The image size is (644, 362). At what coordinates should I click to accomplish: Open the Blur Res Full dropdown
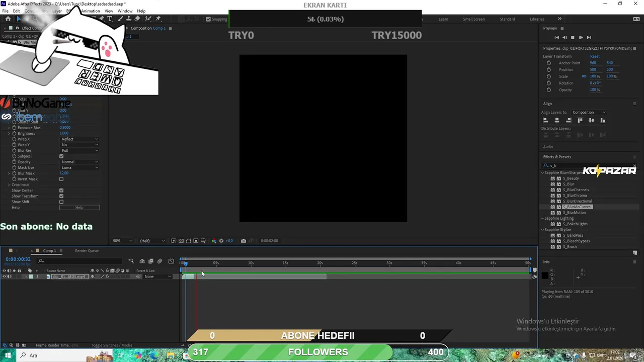(x=79, y=150)
